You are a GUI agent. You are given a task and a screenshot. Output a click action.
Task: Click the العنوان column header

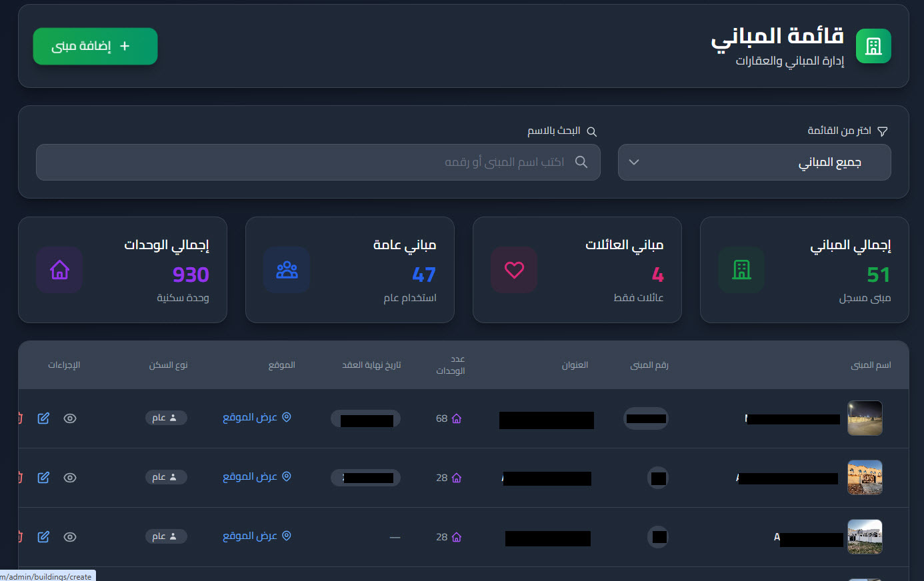[x=575, y=365]
